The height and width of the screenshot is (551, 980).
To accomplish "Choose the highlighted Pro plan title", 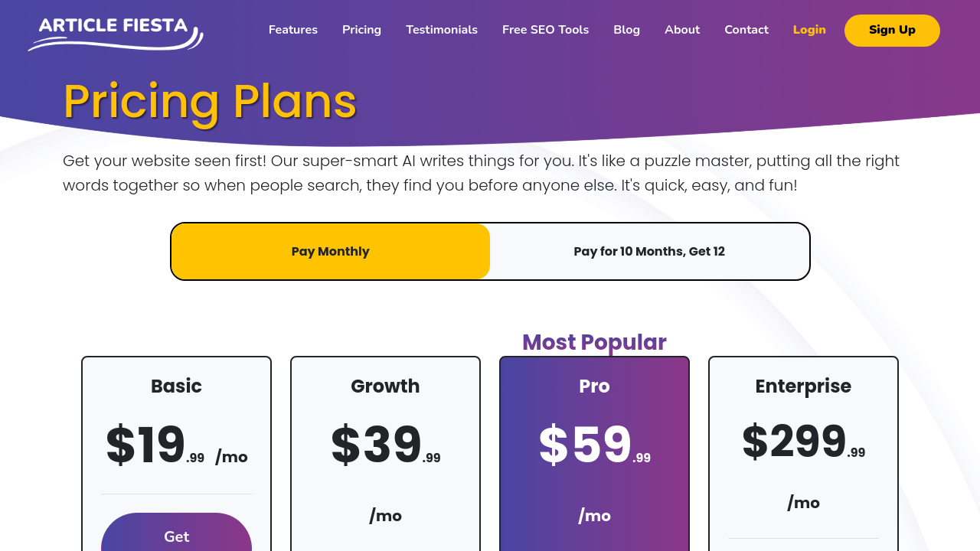I will pyautogui.click(x=594, y=386).
